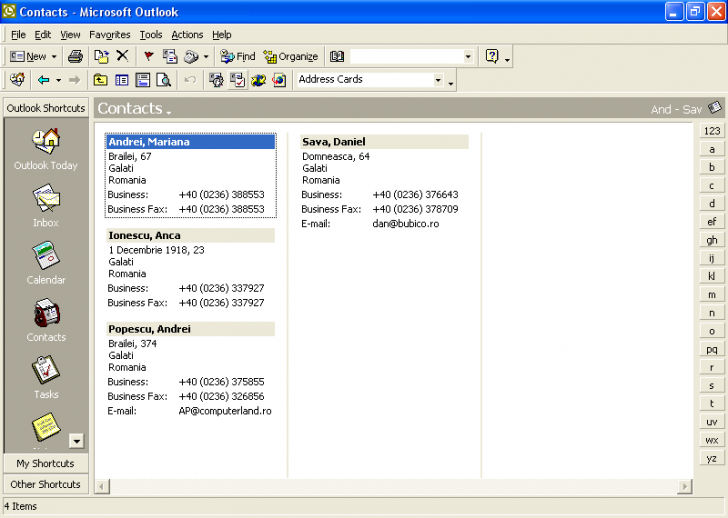The width and height of the screenshot is (728, 518).
Task: Click the Undo toolbar icon
Action: (x=190, y=80)
